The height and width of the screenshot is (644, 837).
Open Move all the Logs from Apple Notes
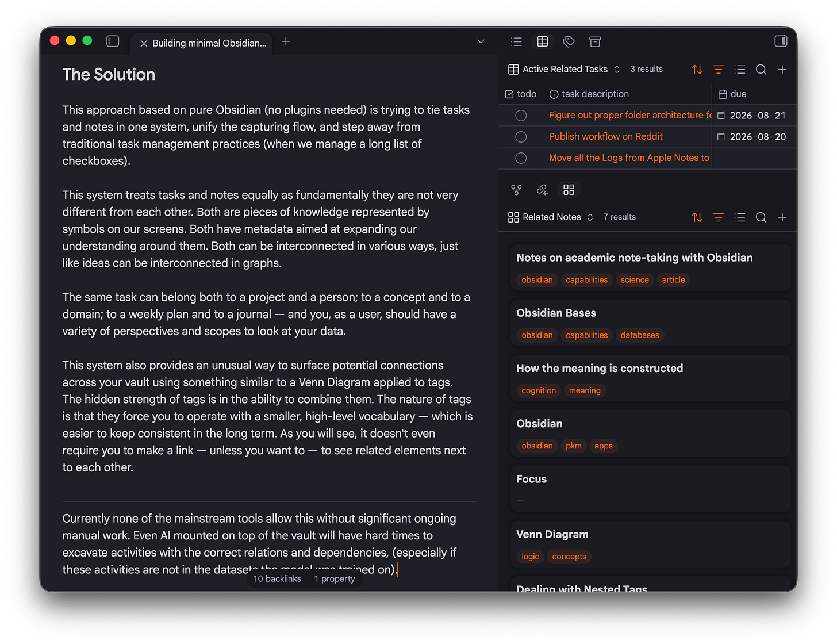pos(629,158)
